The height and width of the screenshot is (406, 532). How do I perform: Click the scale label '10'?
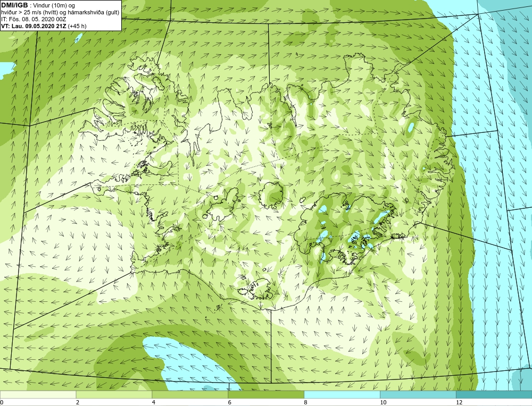coord(383,402)
